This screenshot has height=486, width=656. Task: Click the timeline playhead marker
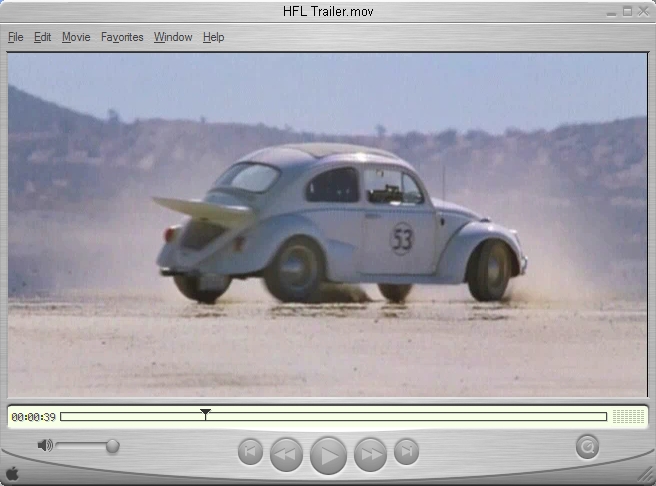[205, 414]
